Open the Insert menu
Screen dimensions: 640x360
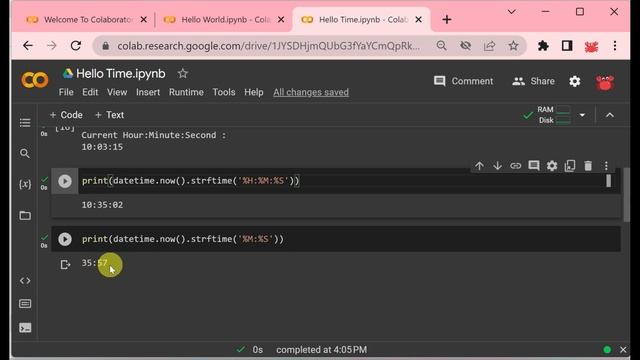click(x=148, y=92)
